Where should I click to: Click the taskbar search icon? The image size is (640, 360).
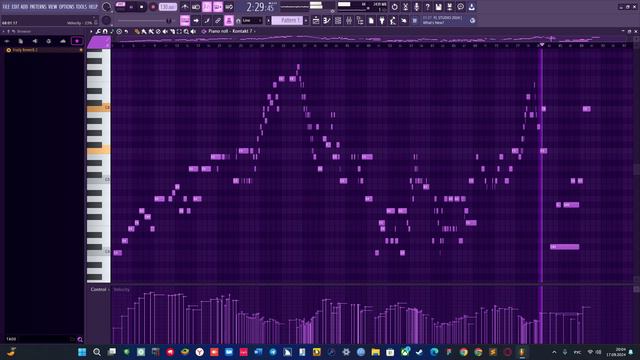coord(97,352)
